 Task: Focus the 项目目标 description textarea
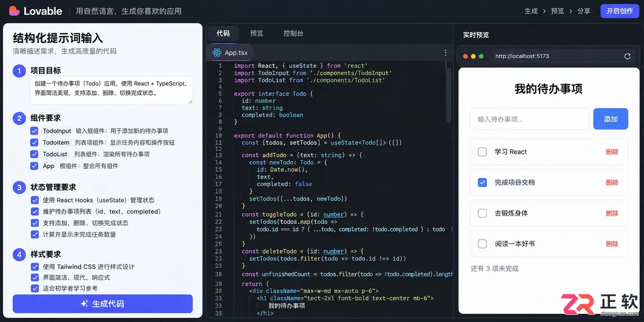pyautogui.click(x=111, y=89)
